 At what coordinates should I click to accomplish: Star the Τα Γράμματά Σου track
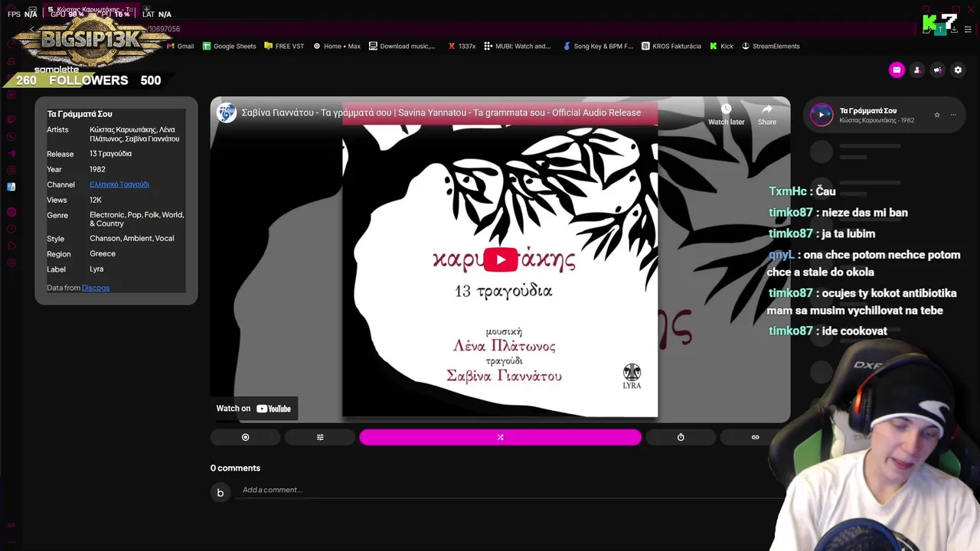936,115
